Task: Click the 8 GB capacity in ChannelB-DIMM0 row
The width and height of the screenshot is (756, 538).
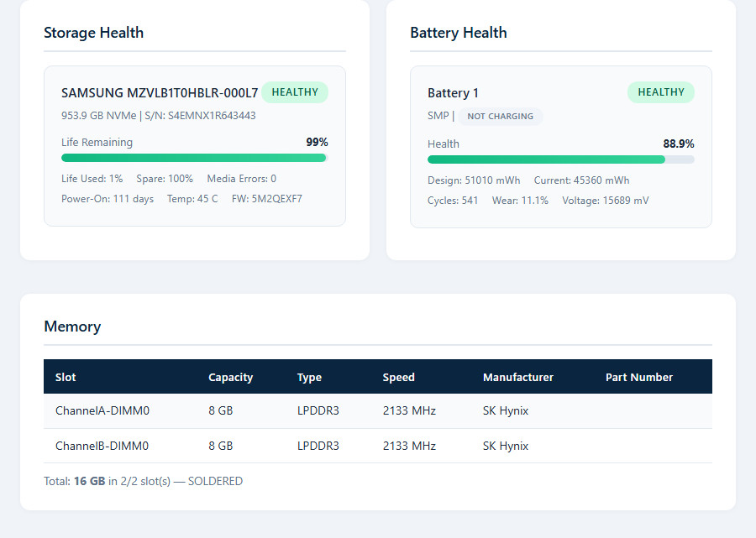Action: pyautogui.click(x=221, y=446)
